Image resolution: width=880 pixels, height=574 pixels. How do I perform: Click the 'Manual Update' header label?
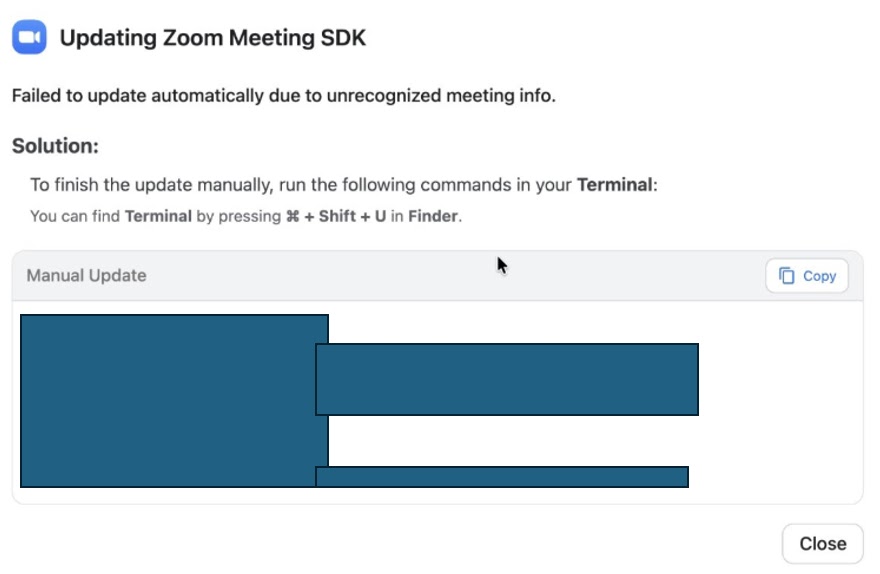pyautogui.click(x=86, y=275)
